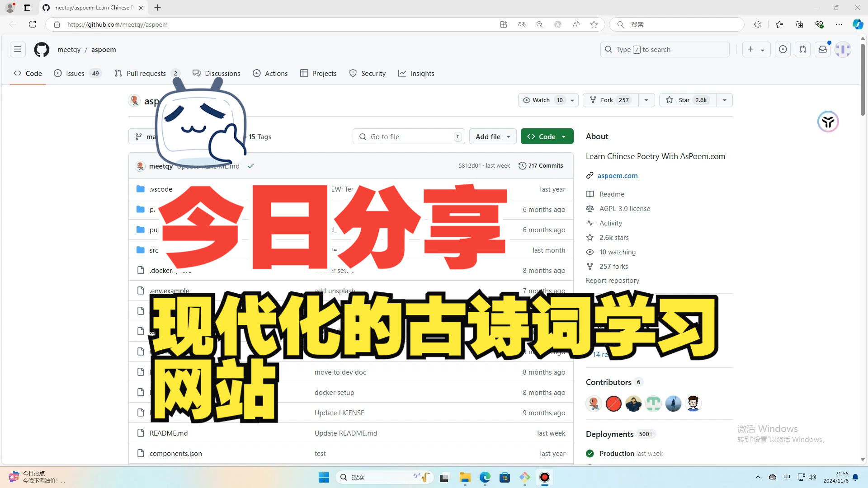Click the Code tab icon
Screen dimensions: 868x488
click(17, 73)
